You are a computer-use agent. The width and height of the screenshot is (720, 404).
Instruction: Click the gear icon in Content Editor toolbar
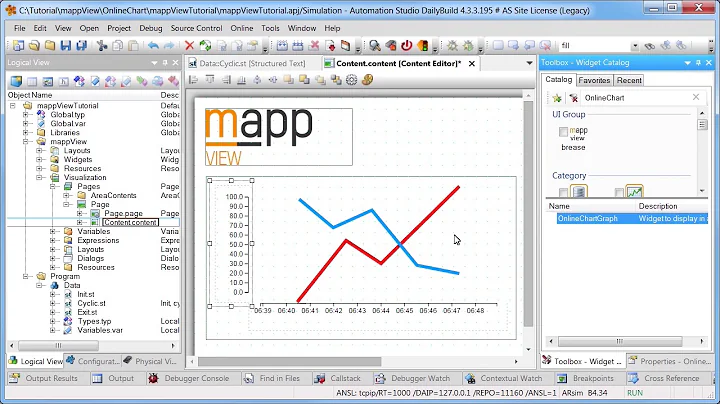(x=351, y=80)
